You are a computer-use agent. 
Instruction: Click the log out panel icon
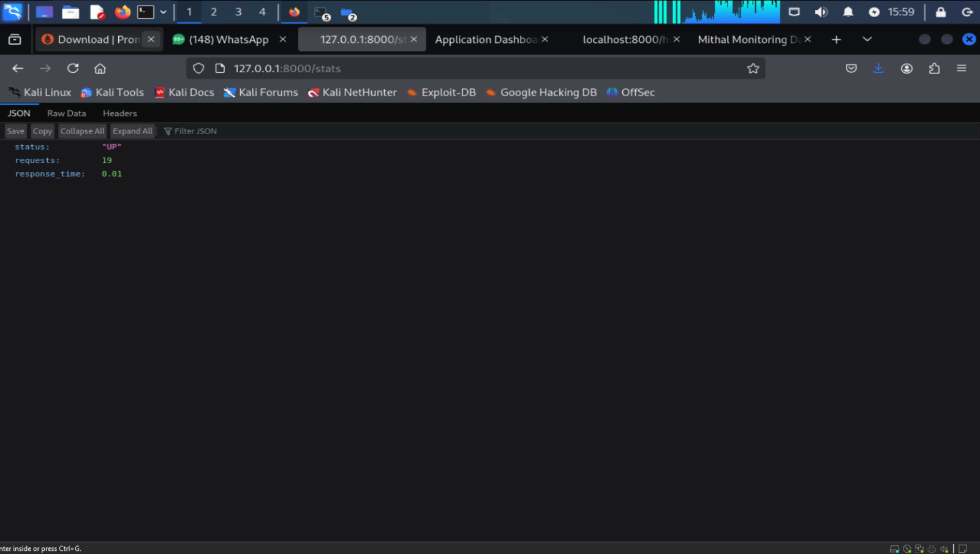pos(967,12)
